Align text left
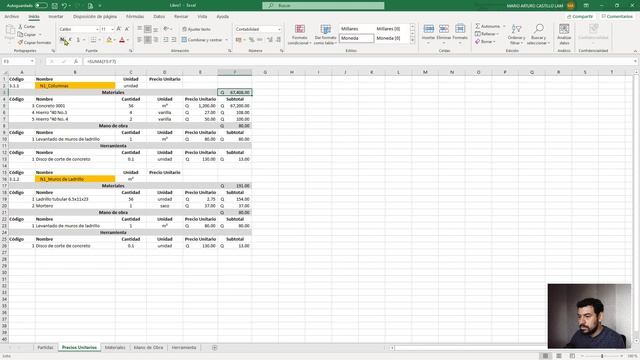 (x=140, y=40)
